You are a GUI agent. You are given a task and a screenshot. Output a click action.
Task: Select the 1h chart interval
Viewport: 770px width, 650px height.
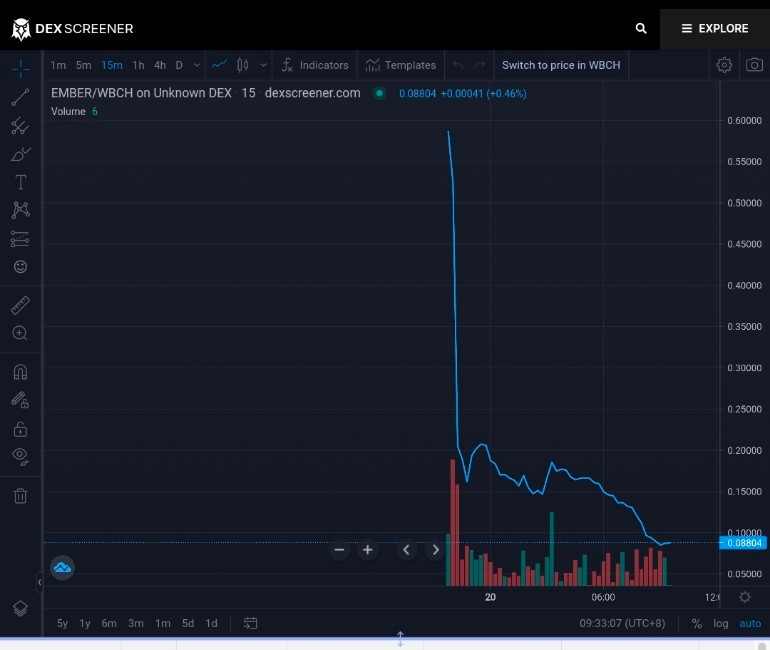[138, 65]
